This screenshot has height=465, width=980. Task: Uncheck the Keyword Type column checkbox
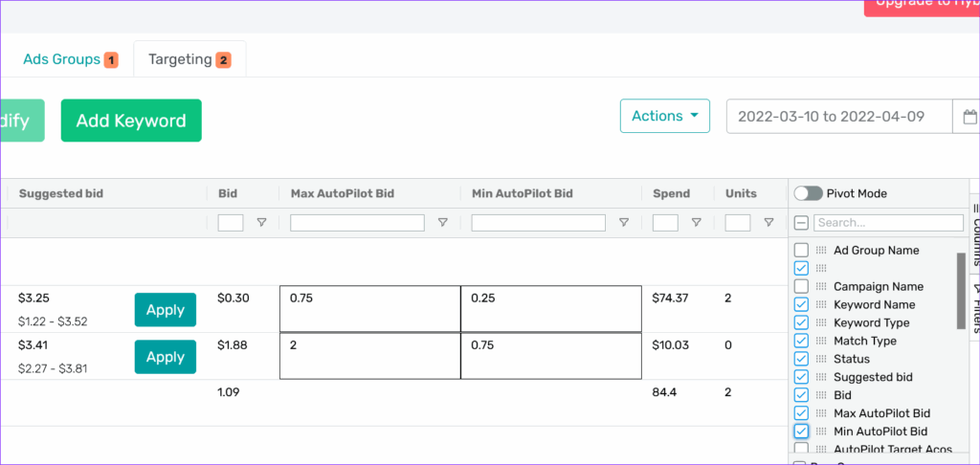click(x=801, y=322)
